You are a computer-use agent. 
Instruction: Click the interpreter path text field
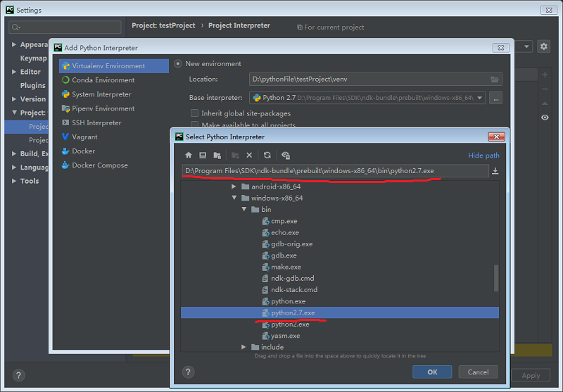(336, 171)
